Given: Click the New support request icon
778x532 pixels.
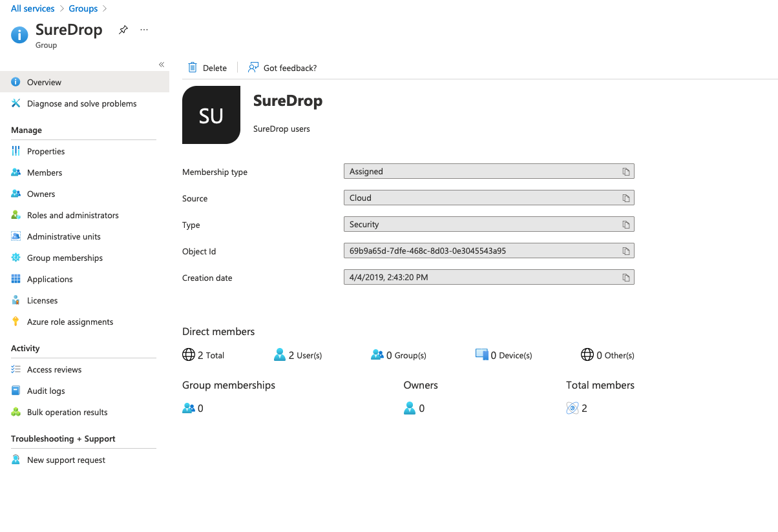Looking at the screenshot, I should 16,460.
